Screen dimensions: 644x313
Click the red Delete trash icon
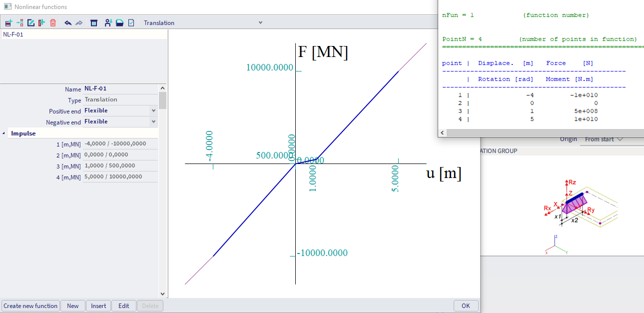53,23
